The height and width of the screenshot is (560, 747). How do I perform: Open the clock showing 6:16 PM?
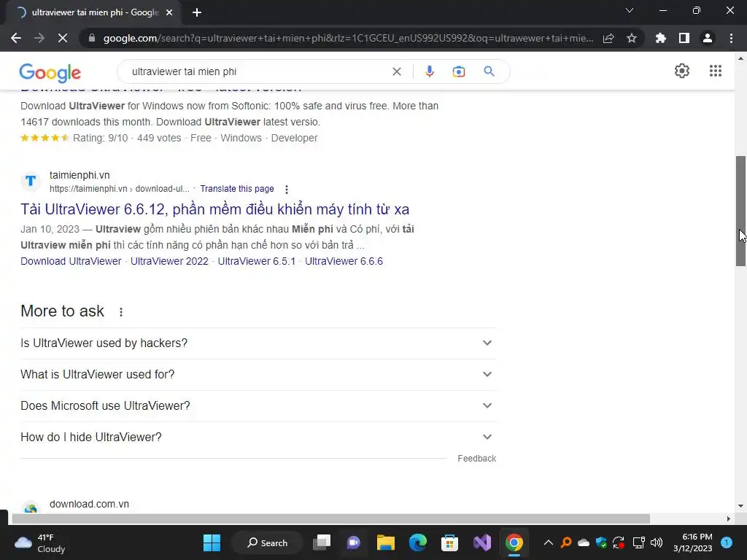click(693, 542)
